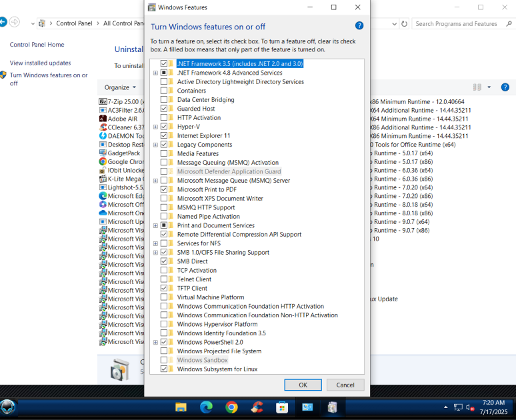Select Data Center Bridging feature row
The width and height of the screenshot is (516, 420).
pyautogui.click(x=206, y=100)
